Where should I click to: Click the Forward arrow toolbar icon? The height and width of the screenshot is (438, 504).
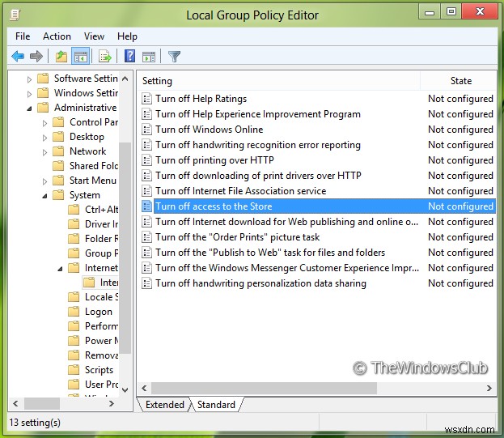tap(36, 57)
